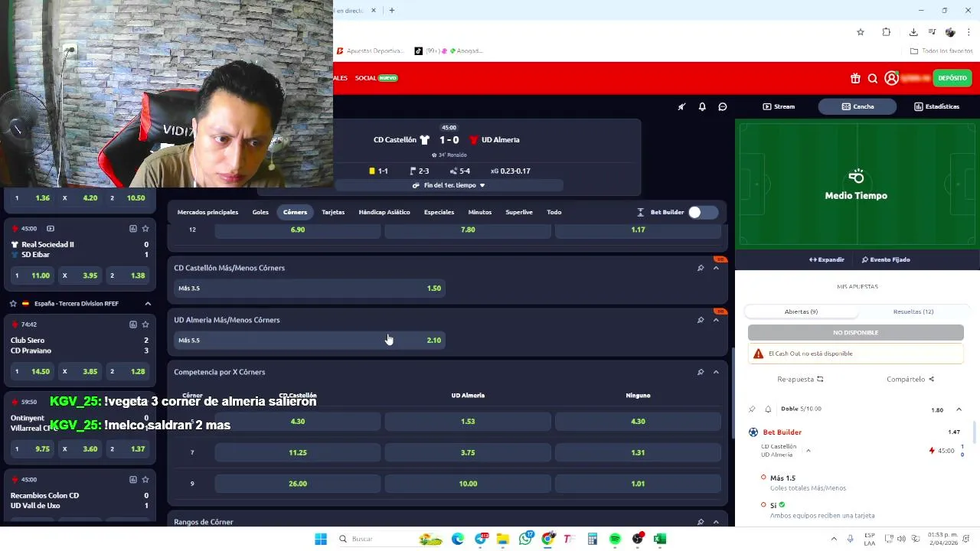Switch to the Especiales tab

pos(439,212)
